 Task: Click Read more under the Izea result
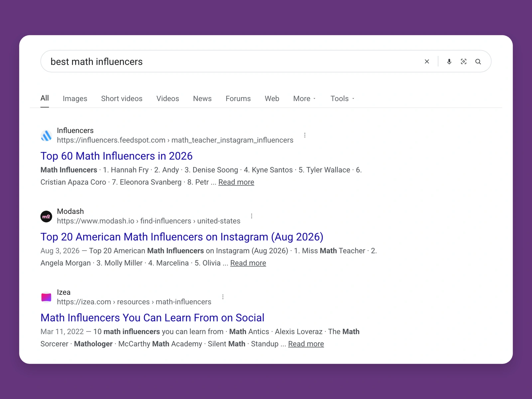[x=306, y=344]
